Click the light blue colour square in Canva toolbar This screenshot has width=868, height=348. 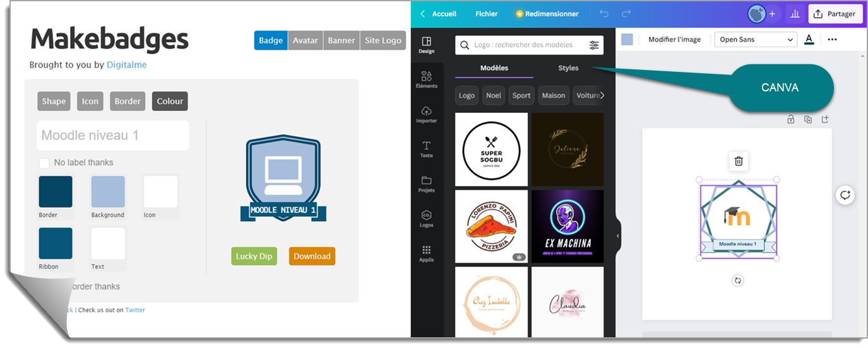pyautogui.click(x=627, y=39)
